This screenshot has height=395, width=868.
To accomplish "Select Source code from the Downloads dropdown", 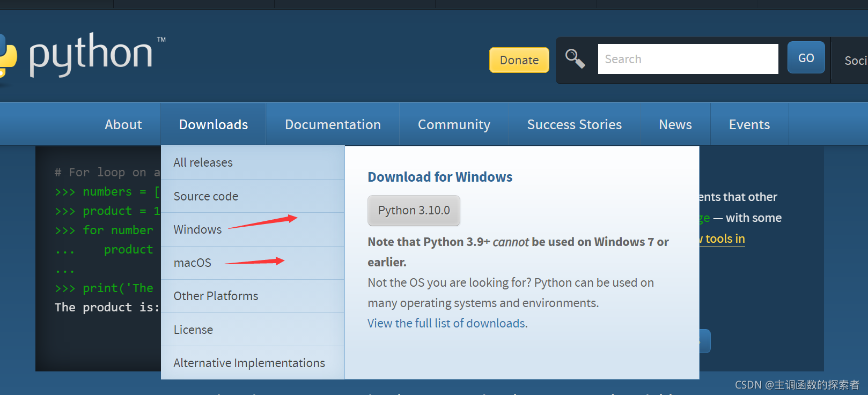I will tap(253, 196).
